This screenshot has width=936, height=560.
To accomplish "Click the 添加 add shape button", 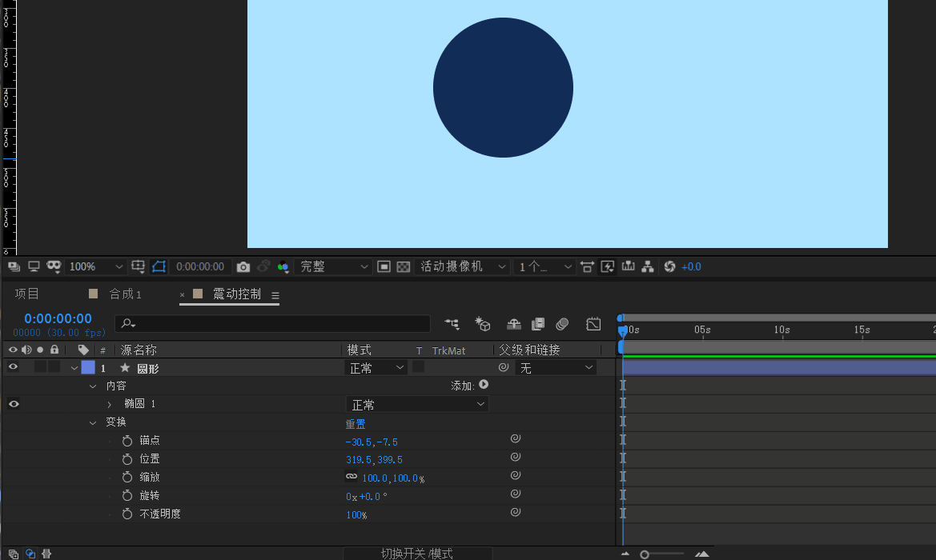I will pyautogui.click(x=484, y=385).
